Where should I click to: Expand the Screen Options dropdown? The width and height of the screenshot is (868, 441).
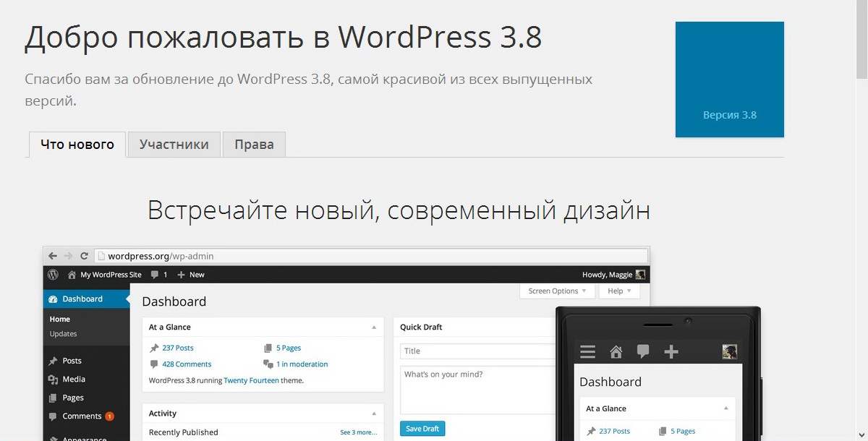click(x=558, y=291)
